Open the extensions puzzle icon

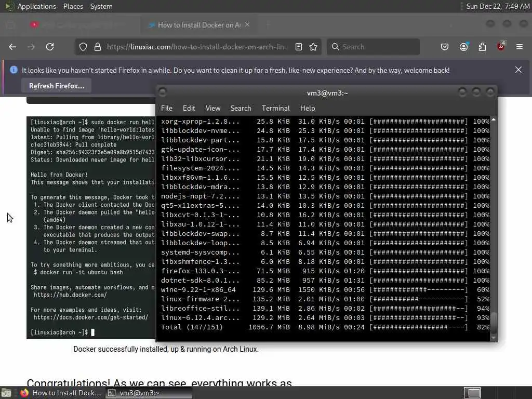[x=482, y=47]
